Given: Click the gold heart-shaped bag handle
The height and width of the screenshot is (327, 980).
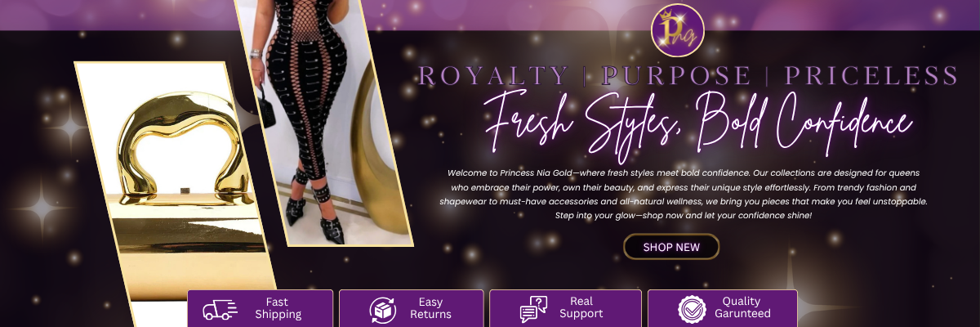Looking at the screenshot, I should point(181,147).
